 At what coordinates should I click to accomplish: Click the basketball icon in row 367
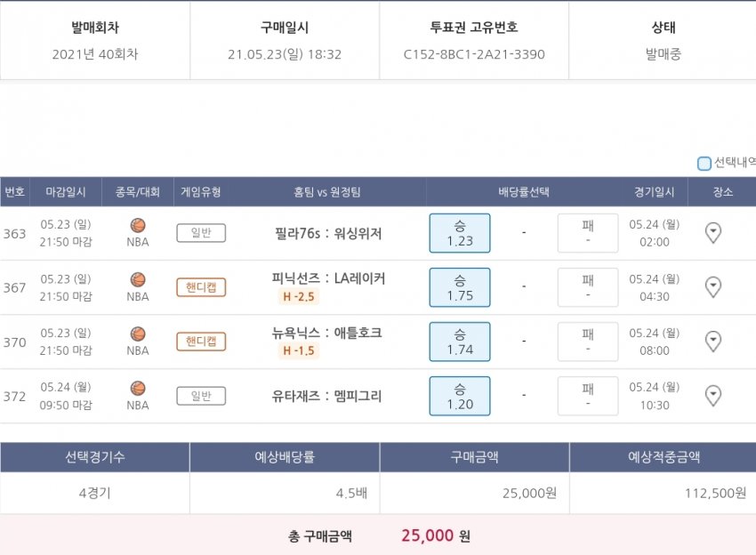point(138,280)
